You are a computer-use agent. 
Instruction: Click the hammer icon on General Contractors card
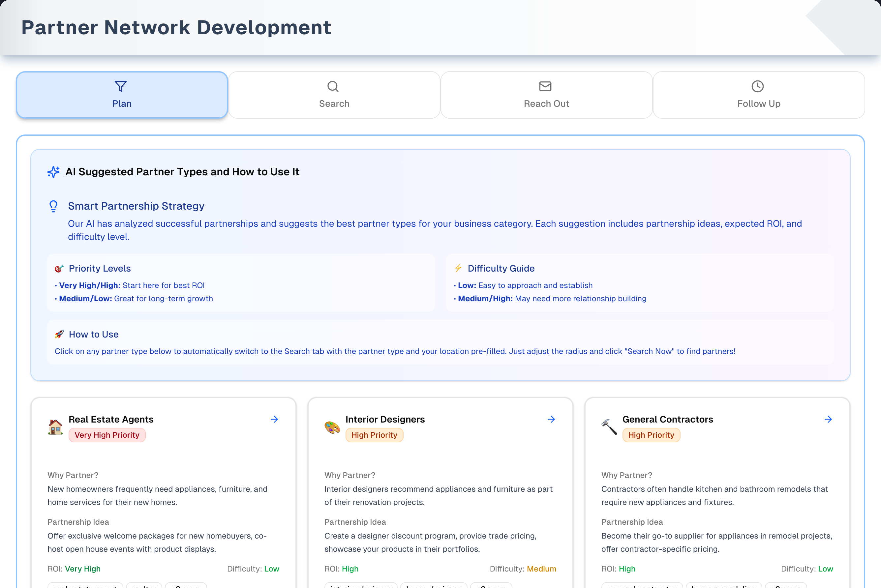pyautogui.click(x=609, y=427)
